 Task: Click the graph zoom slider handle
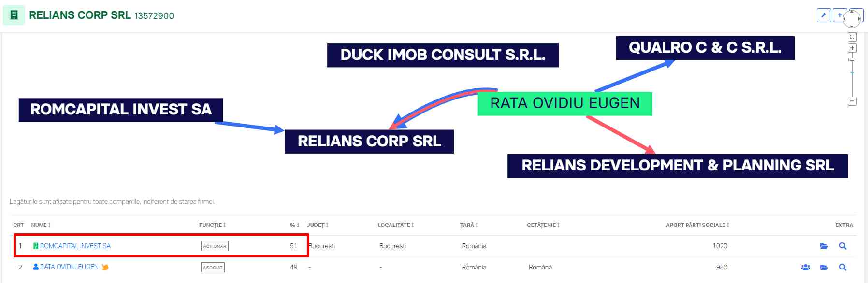click(x=852, y=60)
